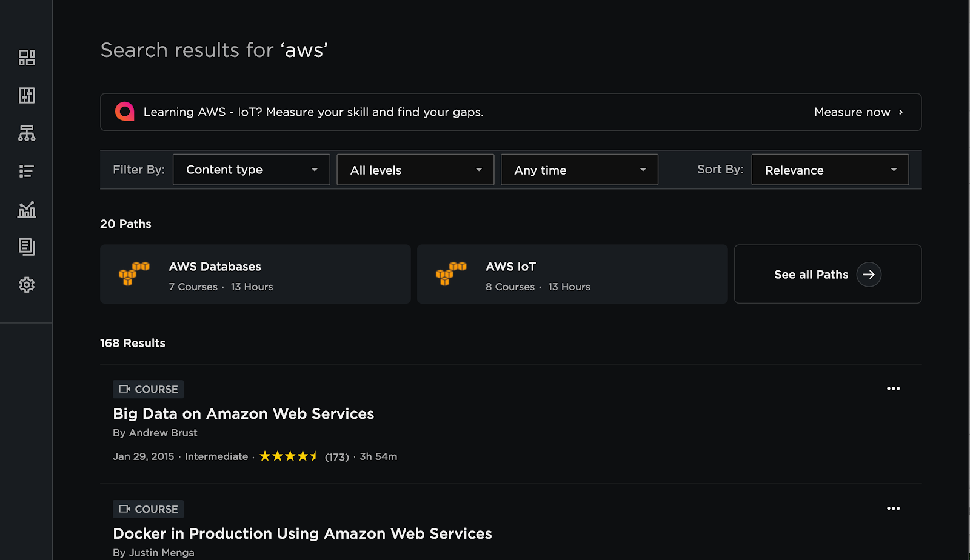Open the hierarchy paths sidebar icon
Image resolution: width=970 pixels, height=560 pixels.
pyautogui.click(x=27, y=133)
